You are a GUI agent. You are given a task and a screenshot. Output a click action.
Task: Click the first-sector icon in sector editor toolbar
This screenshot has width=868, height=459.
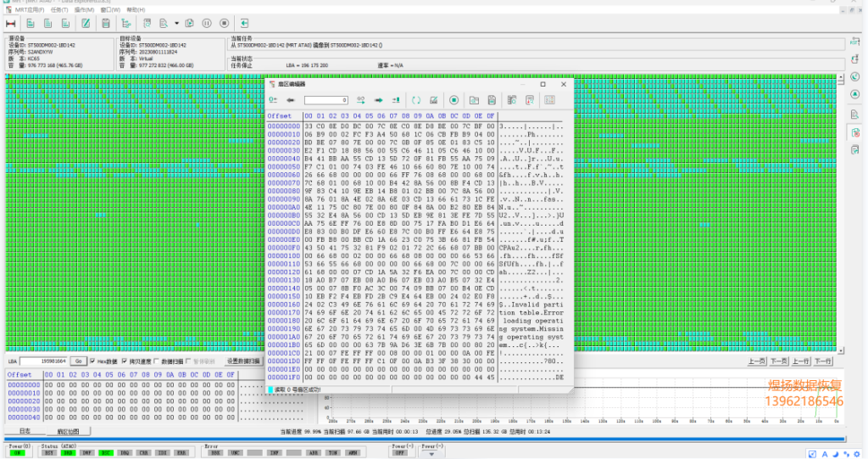(x=273, y=100)
